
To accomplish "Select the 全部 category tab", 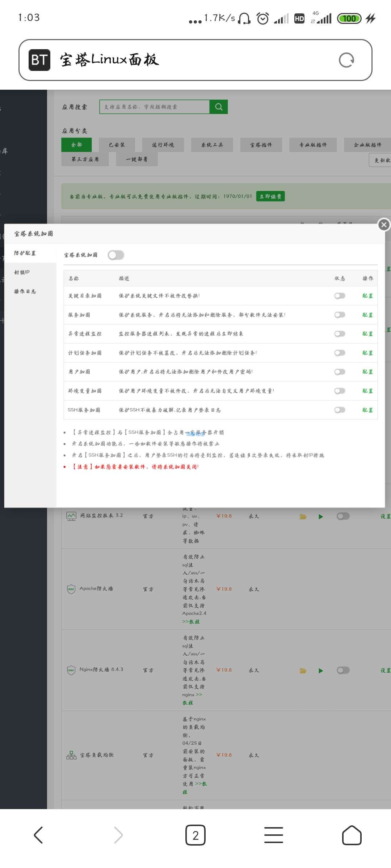I will point(76,145).
